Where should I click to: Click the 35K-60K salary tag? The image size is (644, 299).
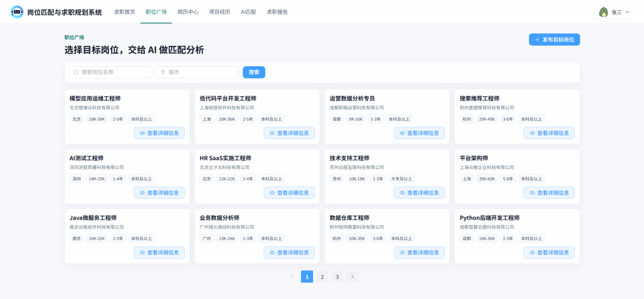coord(487,179)
